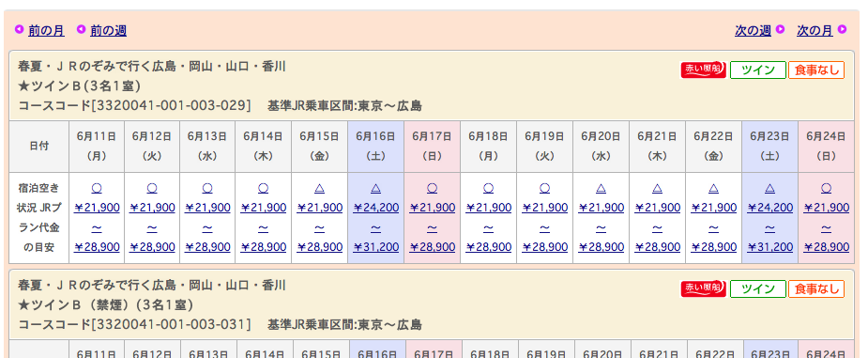Click the blue 6月16日(土) date header in the first table
Viewport: 868px width, 358px height.
376,147
